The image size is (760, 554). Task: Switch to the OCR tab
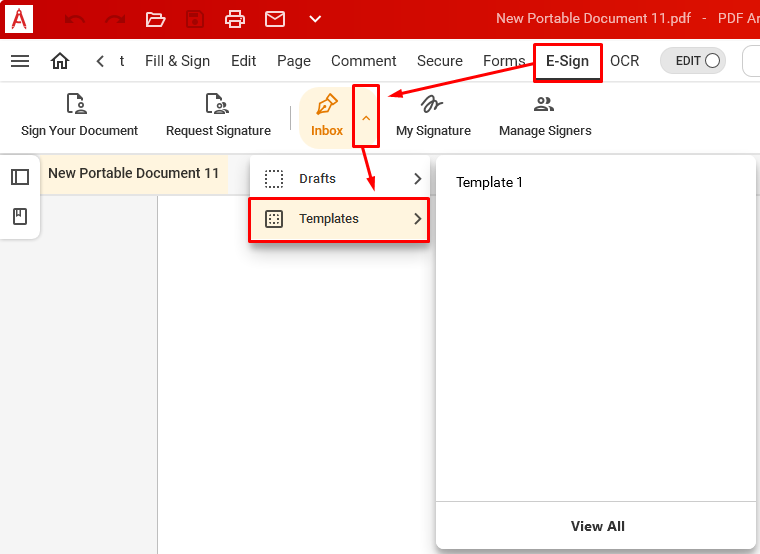[x=624, y=61]
